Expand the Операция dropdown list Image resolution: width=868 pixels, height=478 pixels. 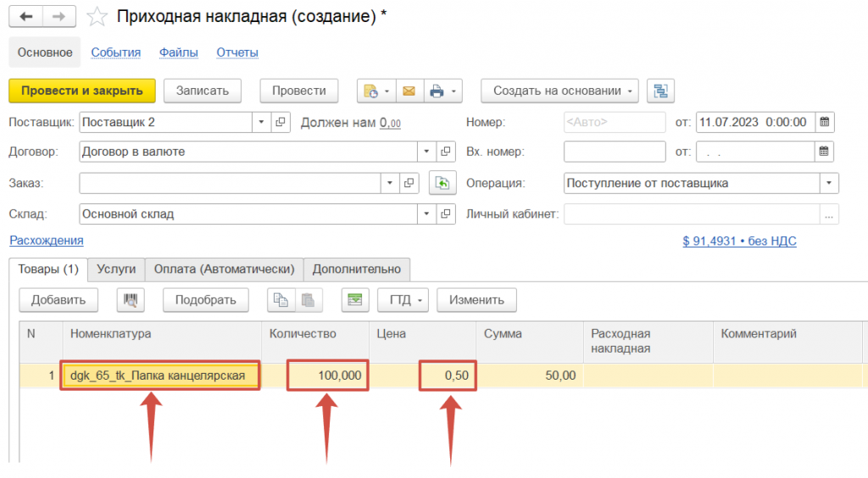click(828, 183)
